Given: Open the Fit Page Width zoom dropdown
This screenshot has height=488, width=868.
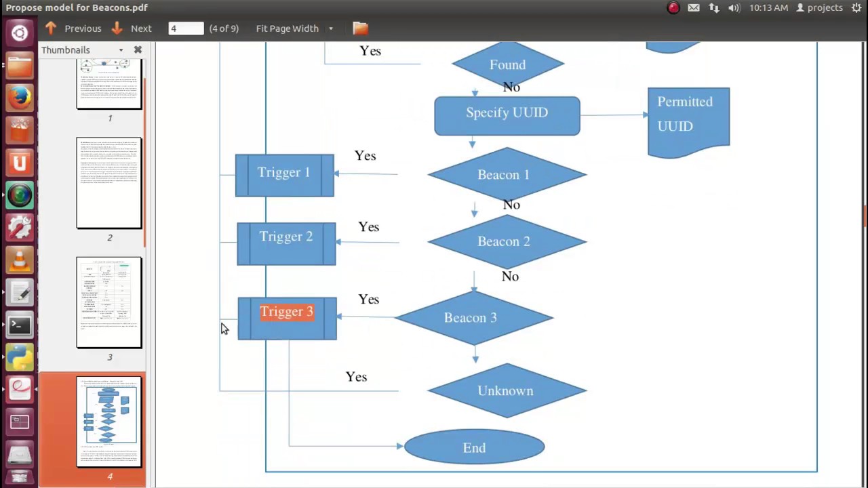Looking at the screenshot, I should (x=331, y=28).
